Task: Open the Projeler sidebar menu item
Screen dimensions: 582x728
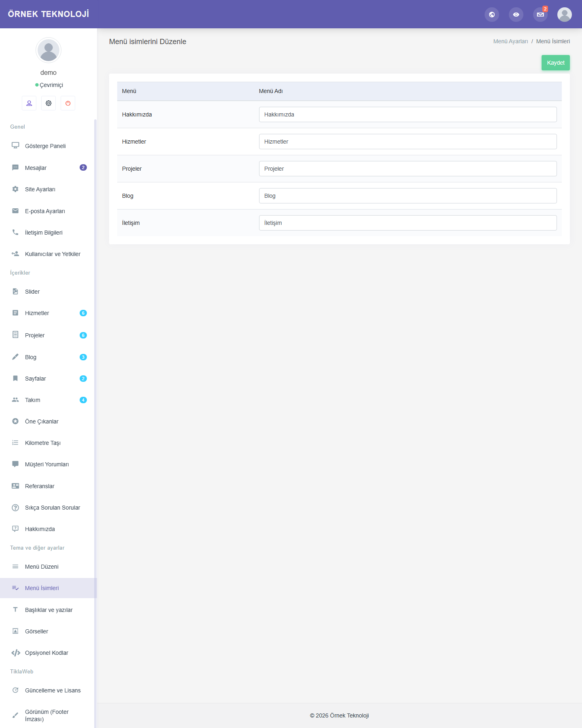Action: point(48,335)
